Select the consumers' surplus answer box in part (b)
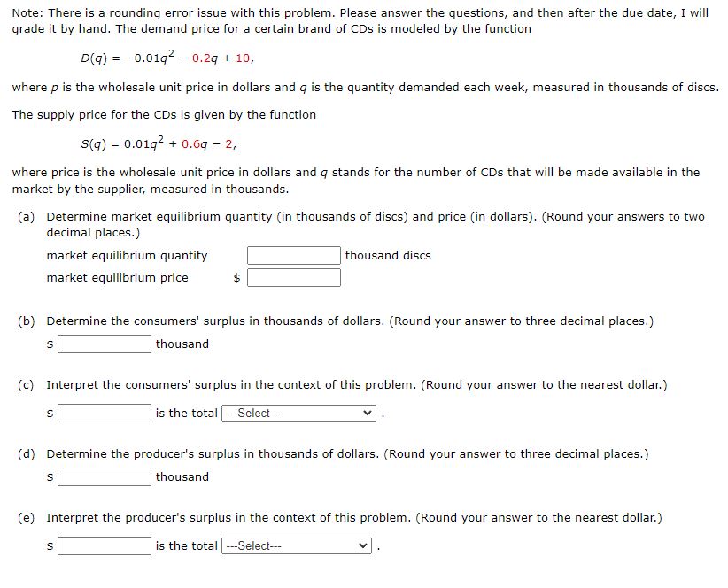728x588 pixels. pos(104,344)
